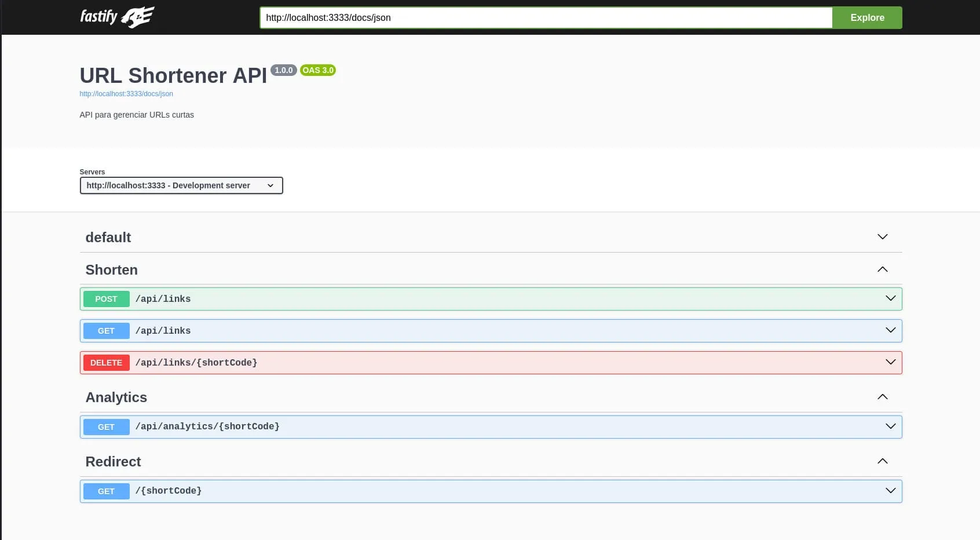Click the URL Shortener API heading

(x=173, y=75)
